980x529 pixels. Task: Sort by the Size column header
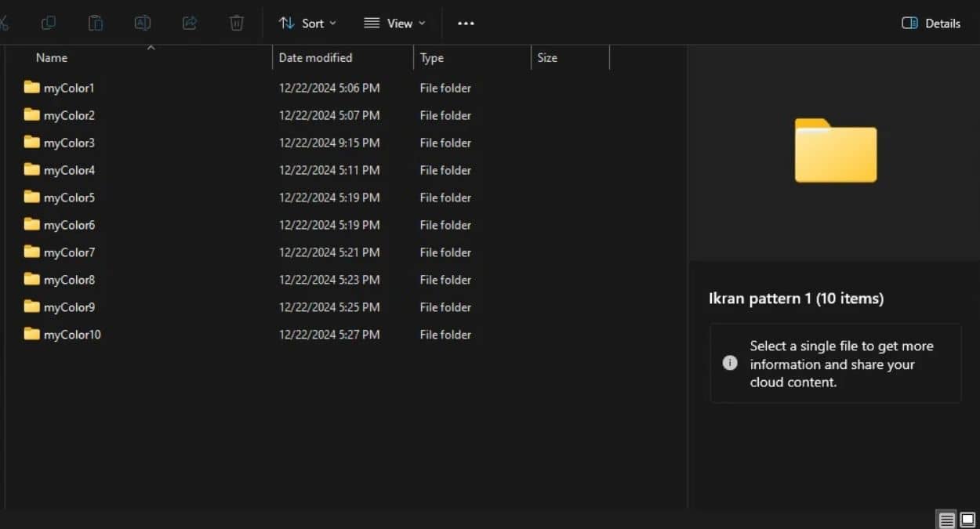click(x=547, y=57)
